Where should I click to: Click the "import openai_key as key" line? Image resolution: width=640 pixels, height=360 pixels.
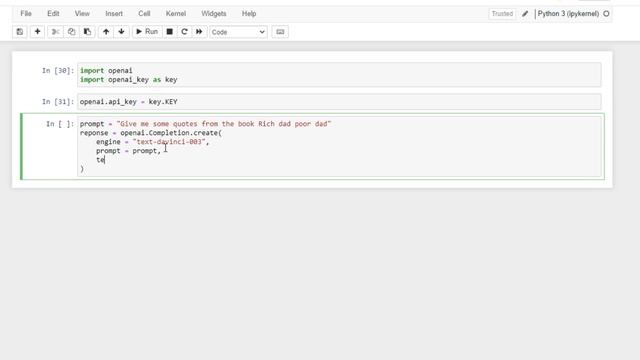click(129, 80)
